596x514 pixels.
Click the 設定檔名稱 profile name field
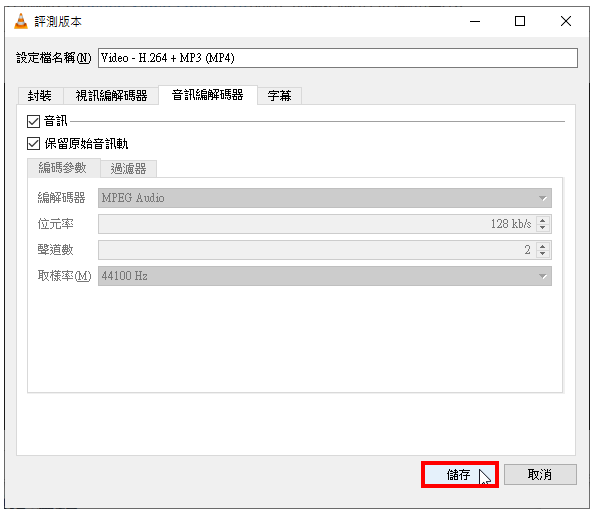(338, 58)
